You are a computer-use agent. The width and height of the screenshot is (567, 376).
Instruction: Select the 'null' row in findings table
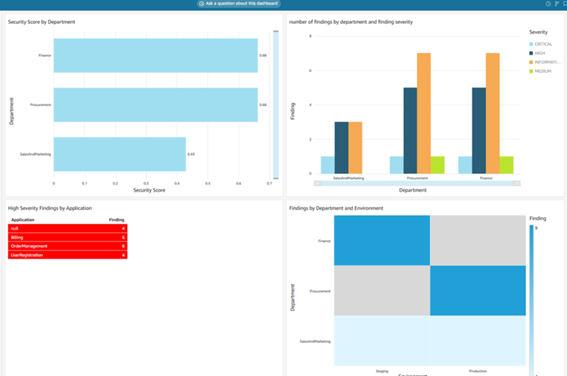(68, 228)
